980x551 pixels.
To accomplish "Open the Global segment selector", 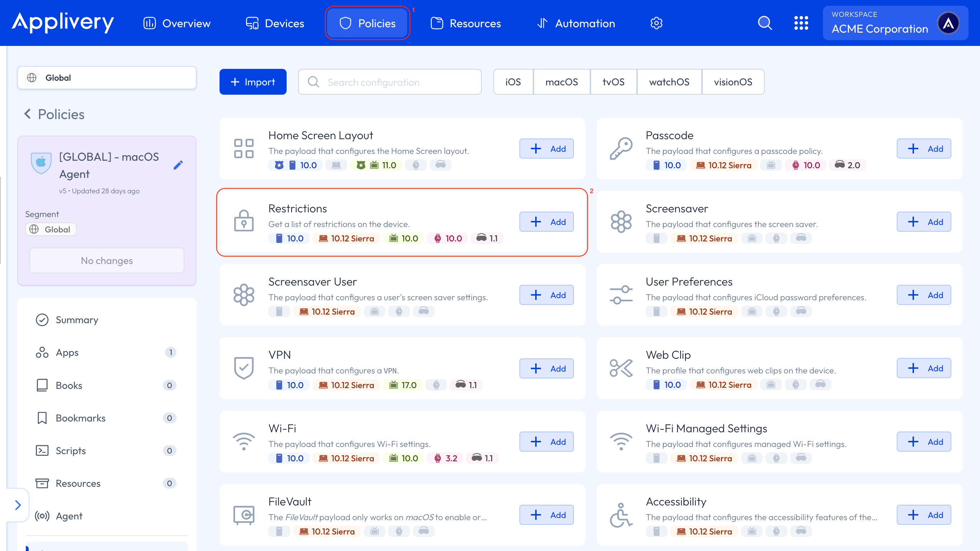I will pos(107,77).
